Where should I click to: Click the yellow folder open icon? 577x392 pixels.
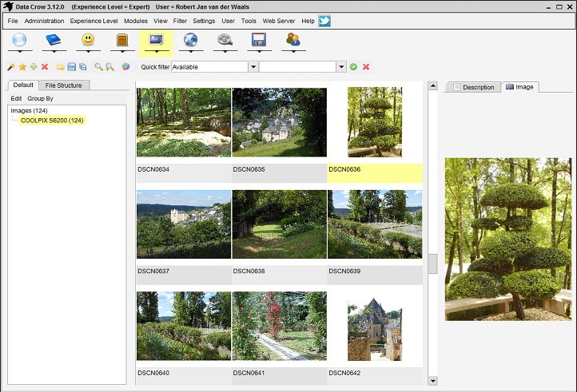pos(61,67)
